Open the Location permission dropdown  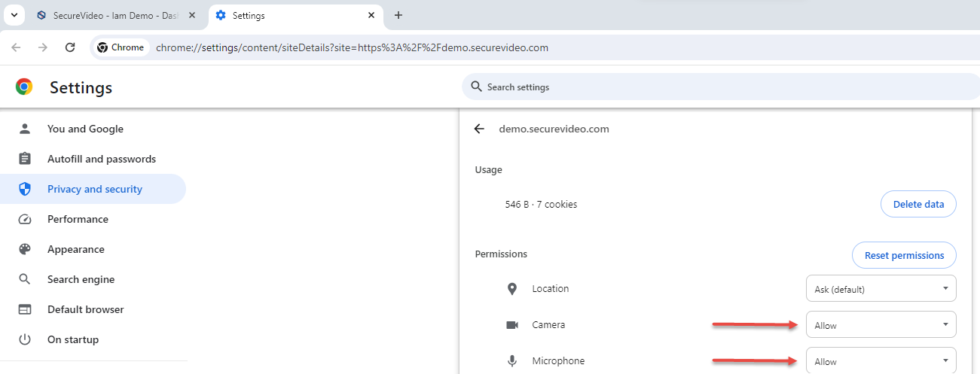click(881, 289)
